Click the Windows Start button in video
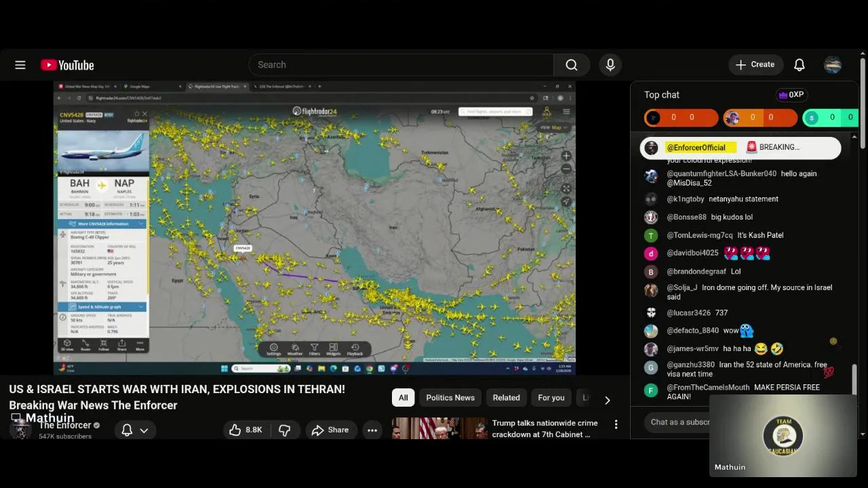 (x=224, y=369)
